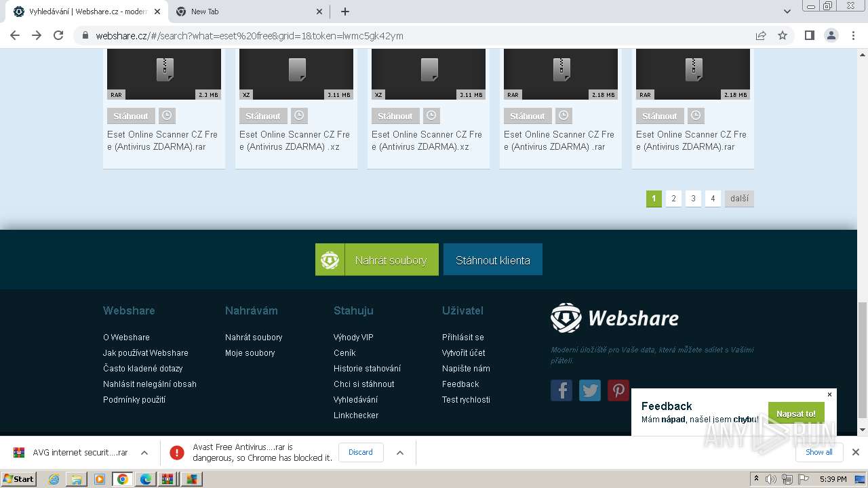
Task: Select the Vyhledávání Webshare.cz tab
Action: [86, 12]
